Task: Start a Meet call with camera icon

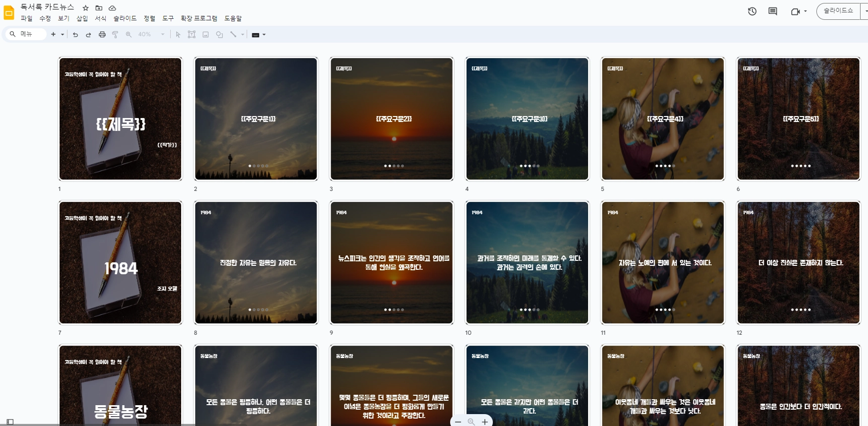Action: [x=795, y=11]
